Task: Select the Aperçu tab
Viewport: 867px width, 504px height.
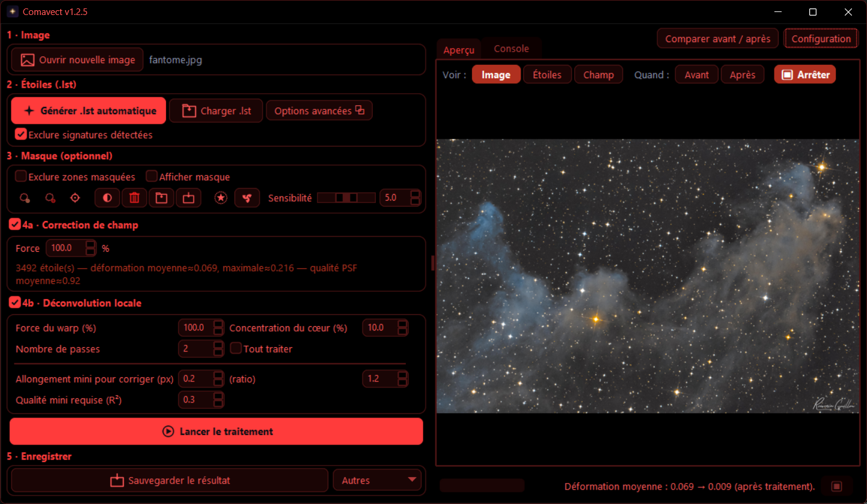Action: (459, 50)
